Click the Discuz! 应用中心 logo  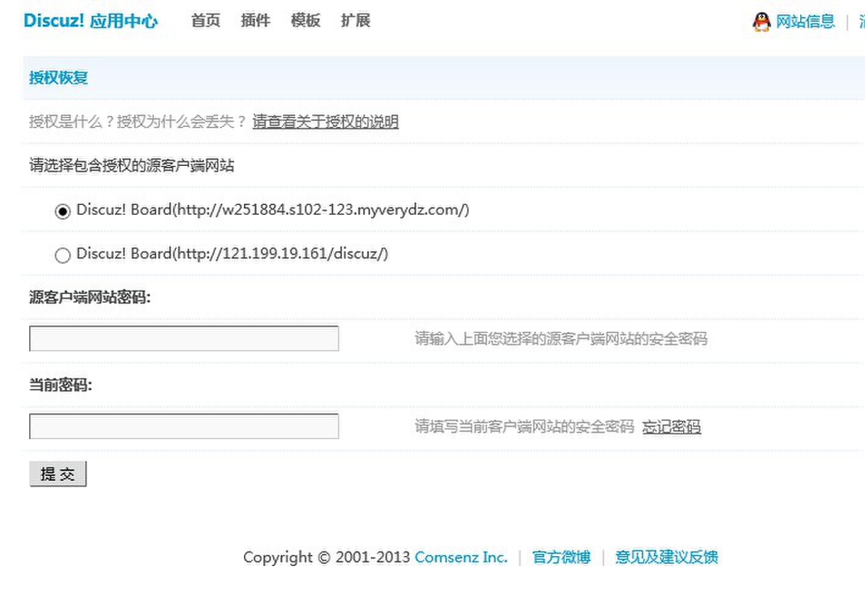coord(90,21)
